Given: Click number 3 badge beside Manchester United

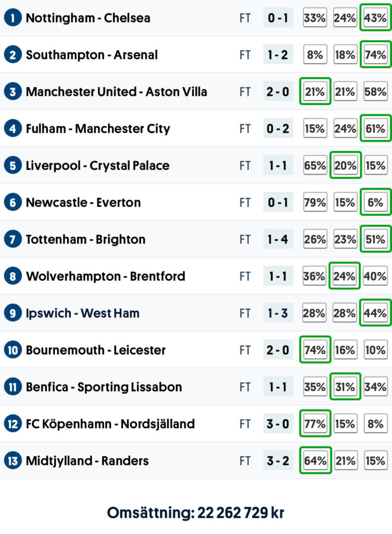Looking at the screenshot, I should 13,92.
